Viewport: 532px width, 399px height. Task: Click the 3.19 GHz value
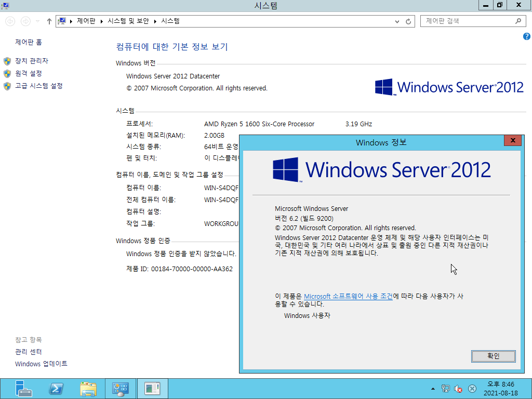[358, 124]
